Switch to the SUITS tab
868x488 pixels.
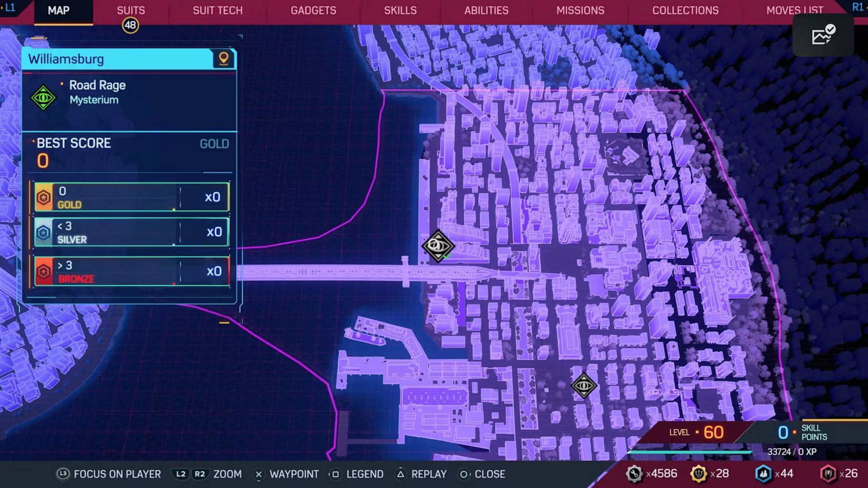coord(131,10)
